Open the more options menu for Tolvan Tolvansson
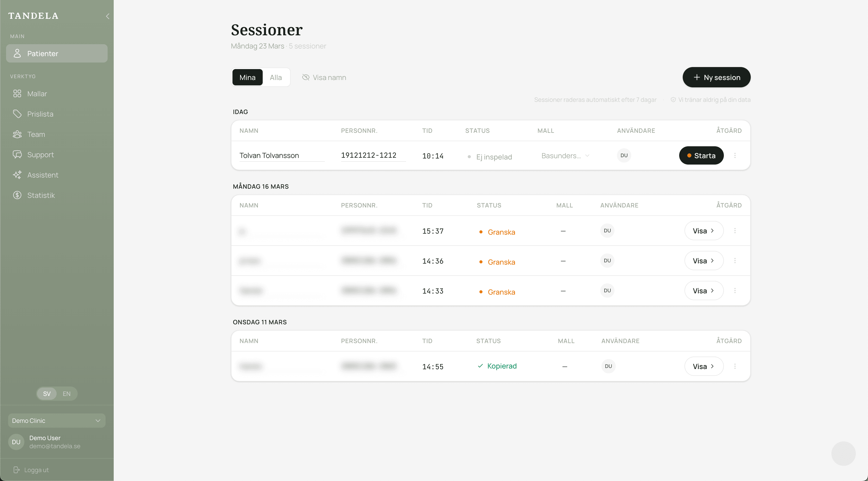The width and height of the screenshot is (868, 481). [x=735, y=155]
